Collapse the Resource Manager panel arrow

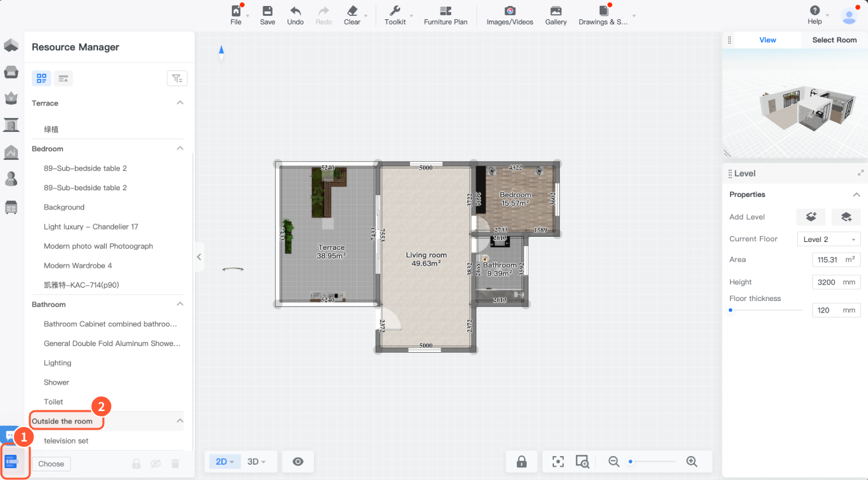click(199, 257)
